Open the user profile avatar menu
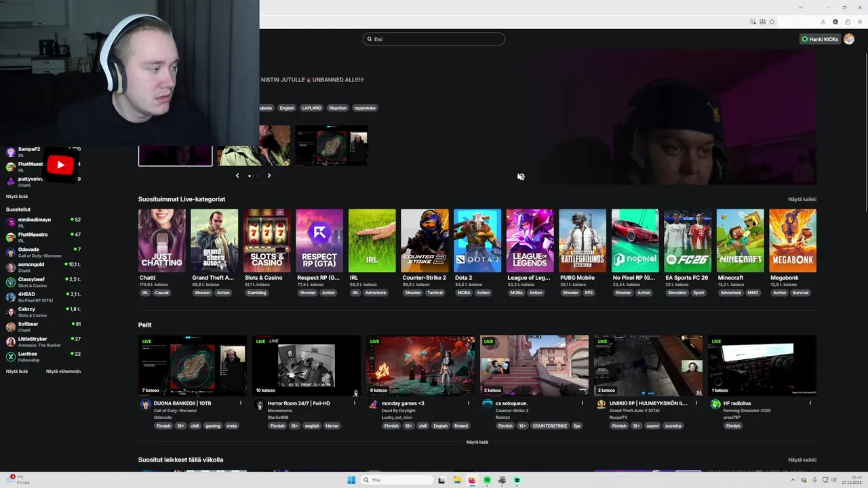Viewport: 868px width, 488px height. click(x=849, y=39)
